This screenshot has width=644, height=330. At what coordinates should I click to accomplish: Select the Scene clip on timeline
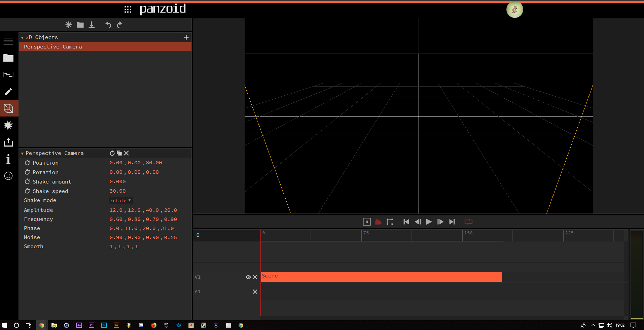pyautogui.click(x=381, y=277)
